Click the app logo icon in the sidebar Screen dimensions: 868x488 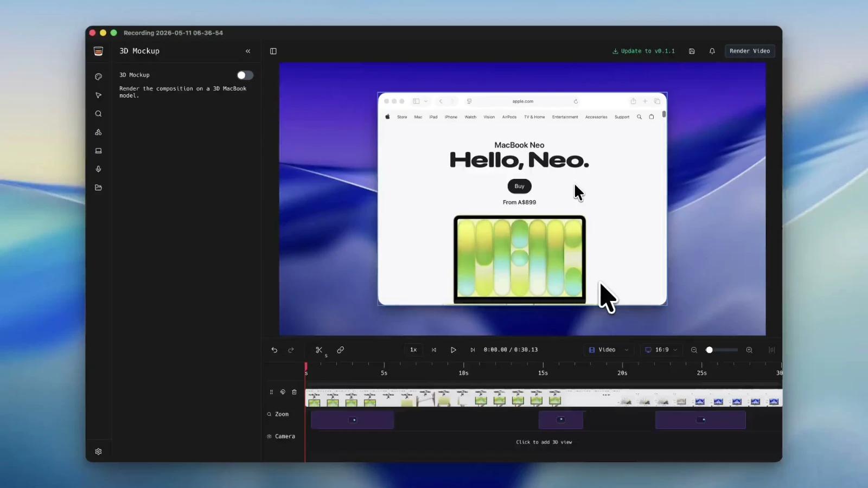point(98,51)
